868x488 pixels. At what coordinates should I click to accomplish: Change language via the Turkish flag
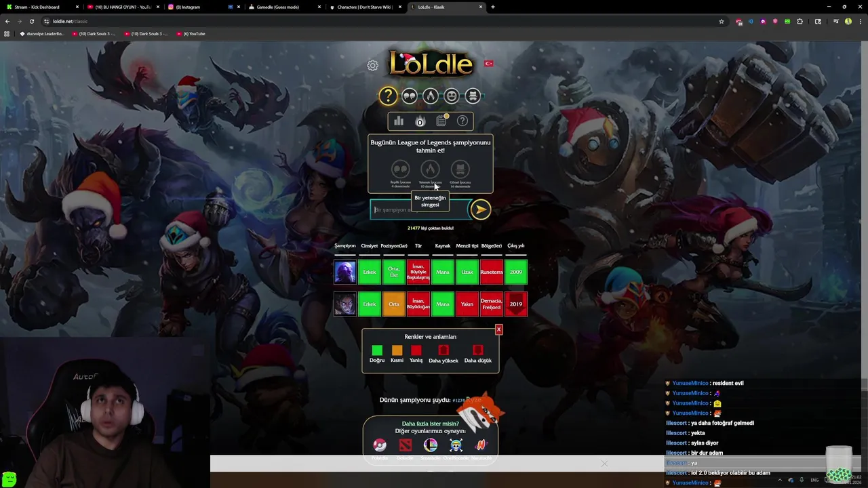(488, 64)
